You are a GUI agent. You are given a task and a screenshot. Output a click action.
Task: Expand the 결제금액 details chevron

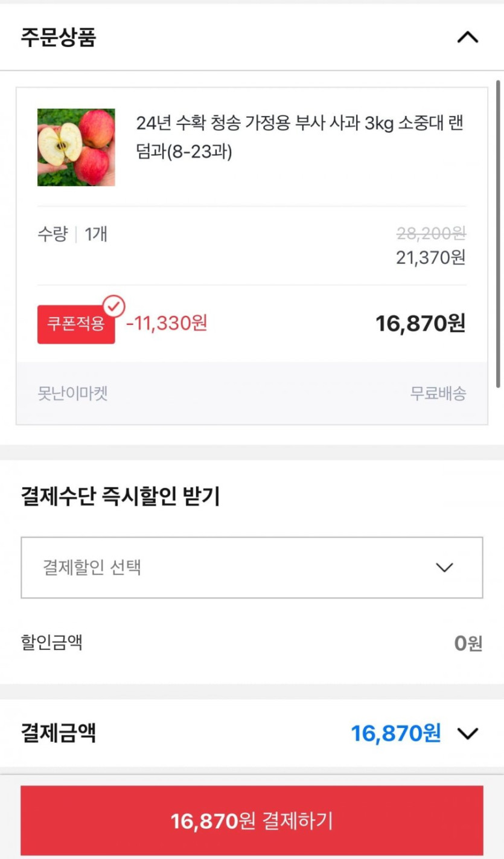click(468, 733)
